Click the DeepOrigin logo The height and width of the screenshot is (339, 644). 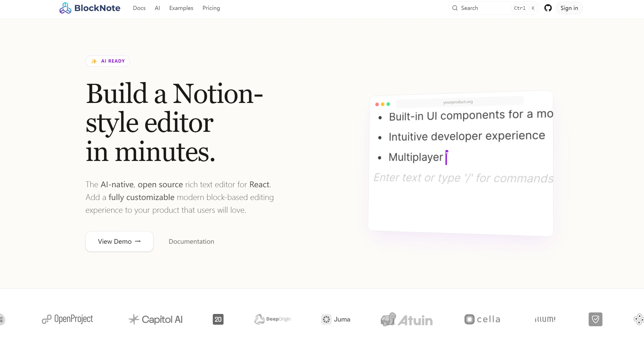coord(272,319)
